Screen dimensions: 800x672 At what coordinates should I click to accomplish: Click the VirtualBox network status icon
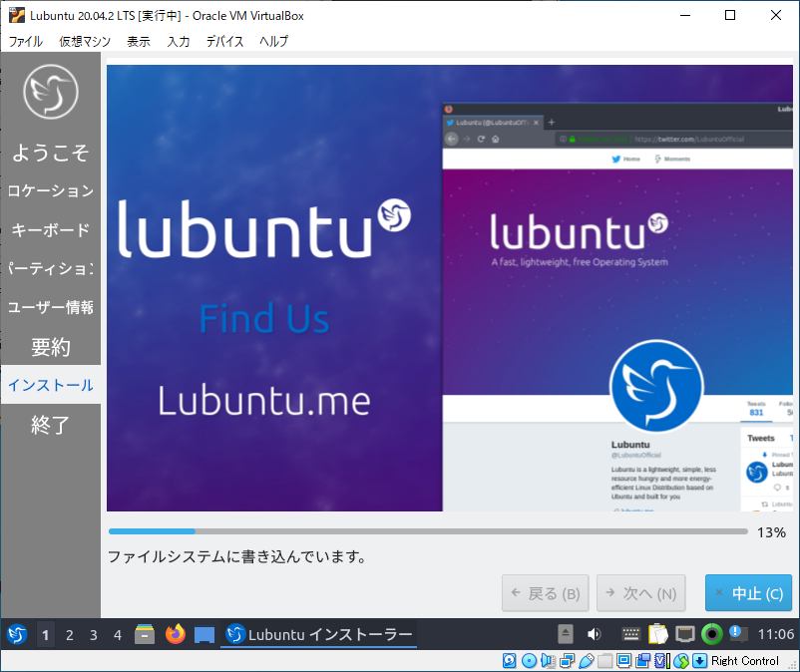[567, 661]
